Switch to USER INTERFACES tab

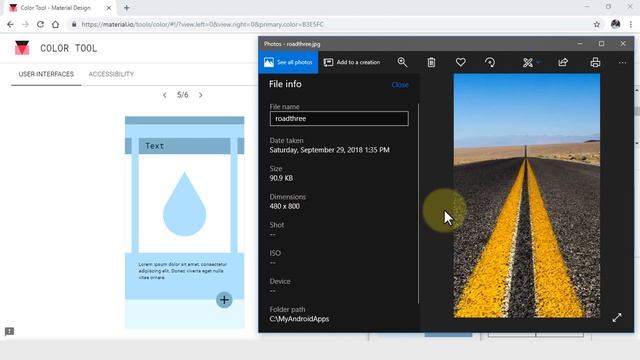coord(46,74)
